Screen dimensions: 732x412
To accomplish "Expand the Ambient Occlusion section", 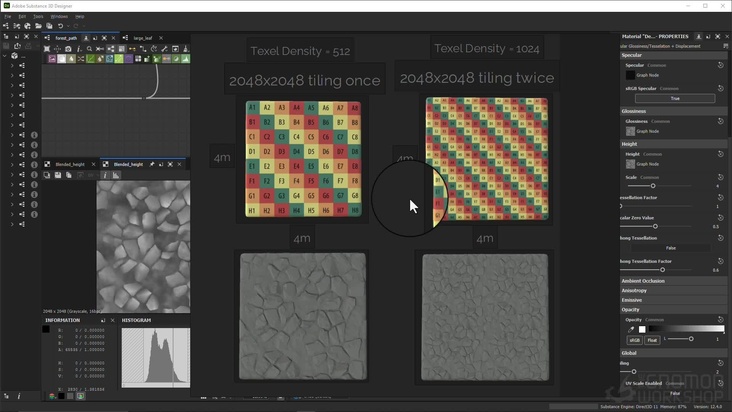I will pyautogui.click(x=645, y=281).
